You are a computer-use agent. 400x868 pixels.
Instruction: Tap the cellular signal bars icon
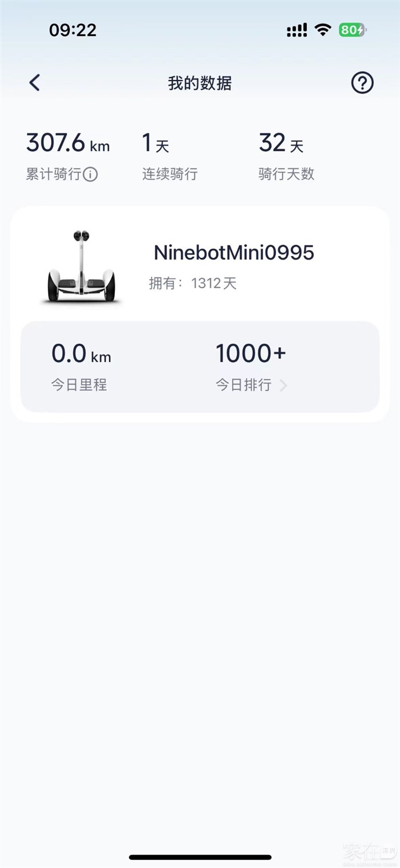(x=297, y=30)
